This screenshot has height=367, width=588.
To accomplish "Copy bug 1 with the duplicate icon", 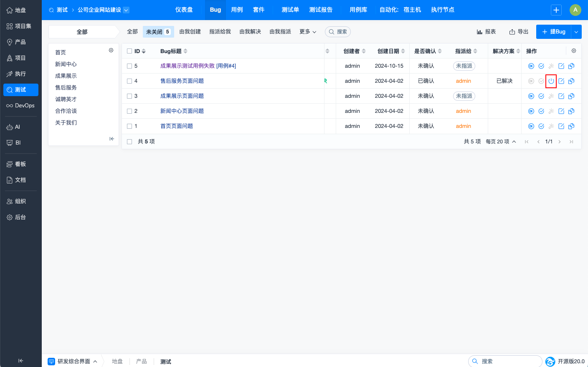I will click(571, 126).
